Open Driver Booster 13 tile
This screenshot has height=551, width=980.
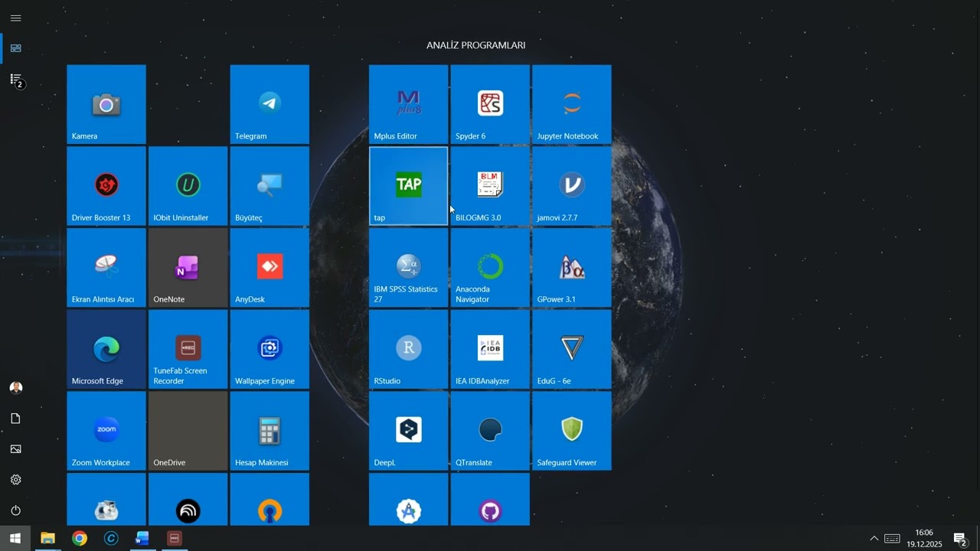pos(106,186)
